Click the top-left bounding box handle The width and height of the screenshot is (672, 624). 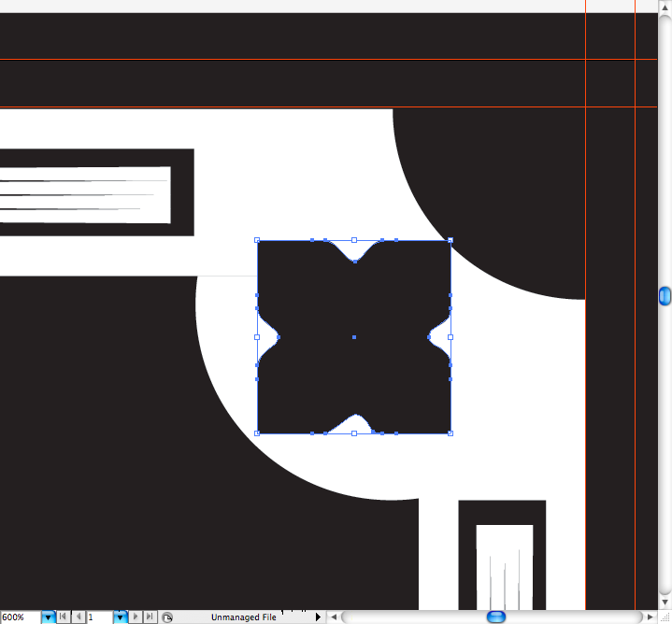257,240
